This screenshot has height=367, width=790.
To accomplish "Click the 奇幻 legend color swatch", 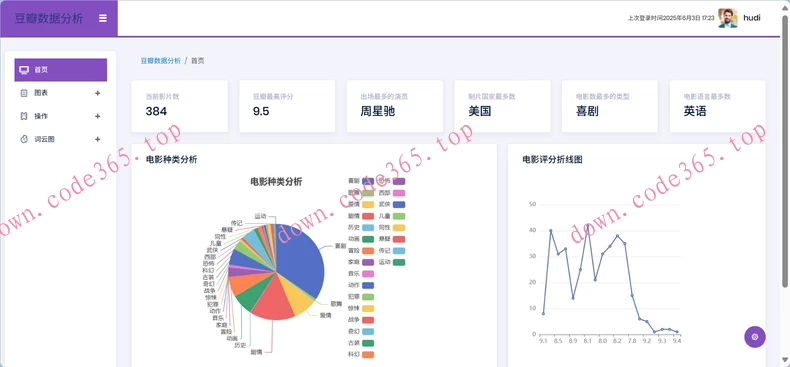I will (368, 332).
